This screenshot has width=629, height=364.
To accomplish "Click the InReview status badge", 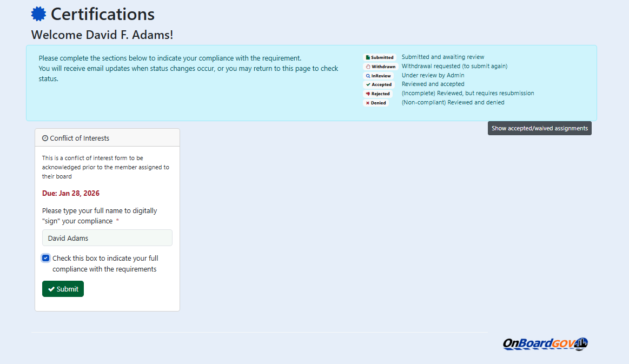I will (x=378, y=76).
